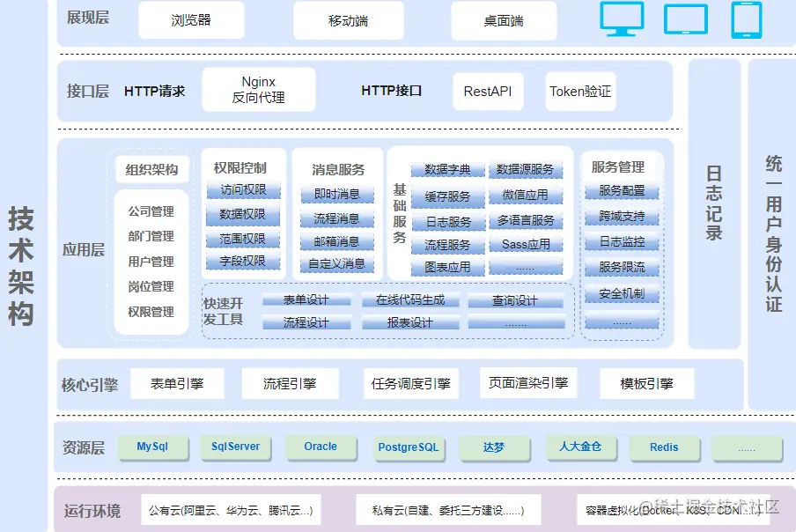Open the 浏览器 item in 展现层
The width and height of the screenshot is (796, 532).
tap(191, 20)
